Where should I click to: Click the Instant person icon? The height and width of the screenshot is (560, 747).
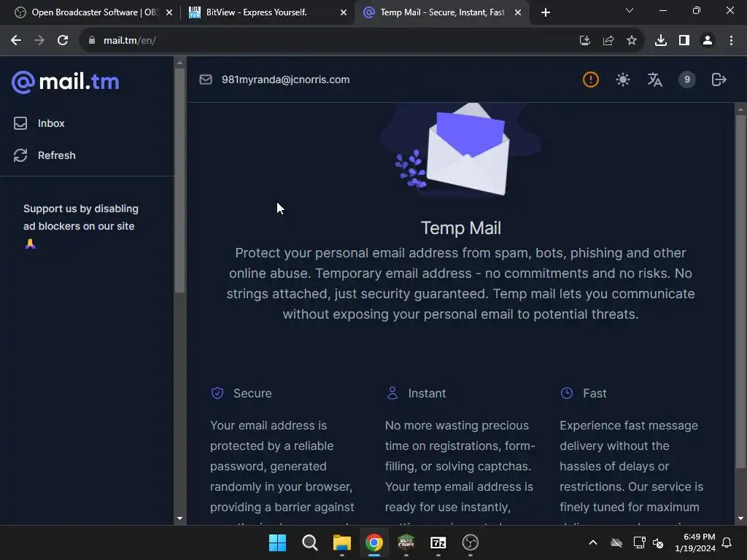(x=392, y=393)
